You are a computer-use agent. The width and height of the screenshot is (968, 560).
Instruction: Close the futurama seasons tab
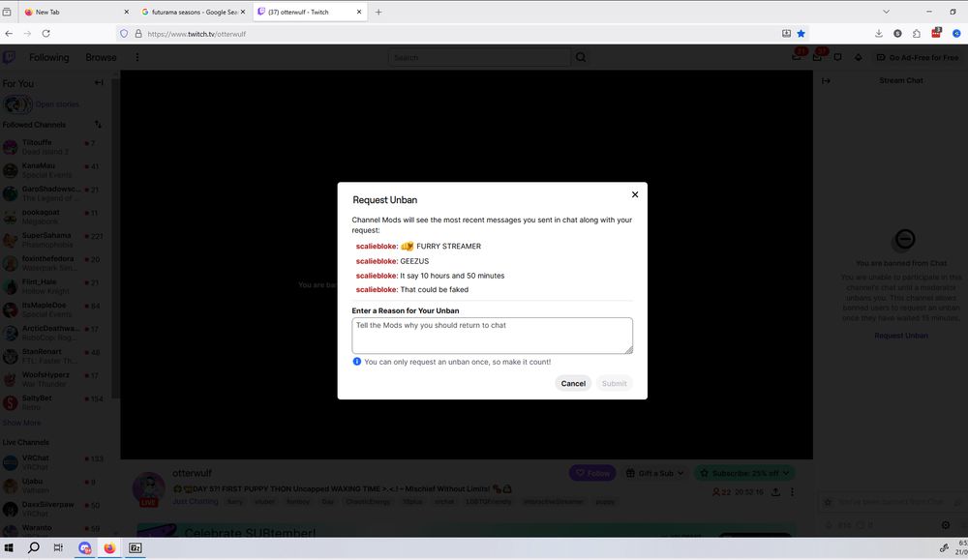(243, 12)
